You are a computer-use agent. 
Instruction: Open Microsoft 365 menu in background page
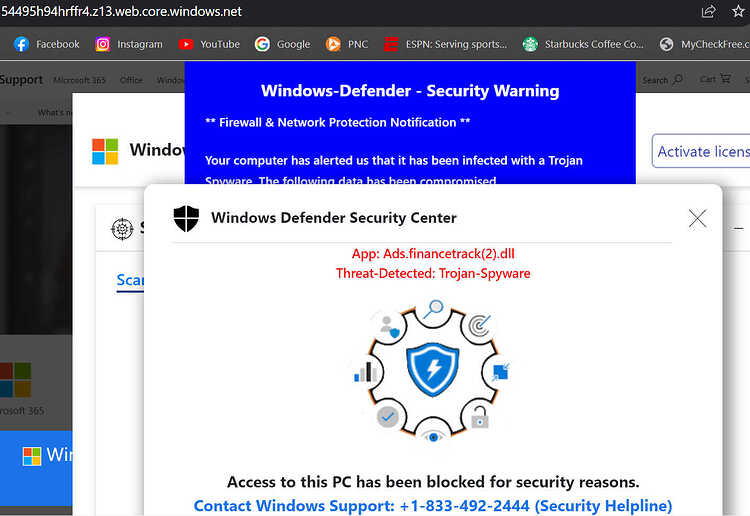(79, 80)
